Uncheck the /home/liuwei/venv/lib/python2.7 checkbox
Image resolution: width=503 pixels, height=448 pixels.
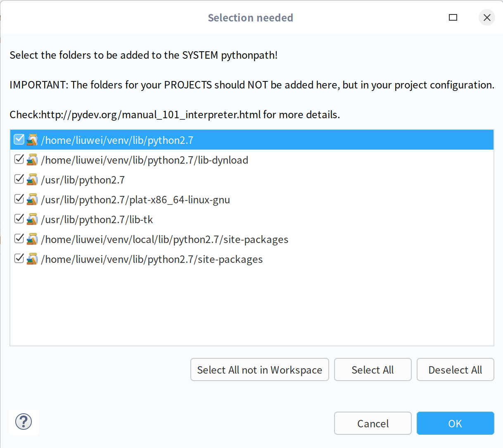[x=19, y=139]
